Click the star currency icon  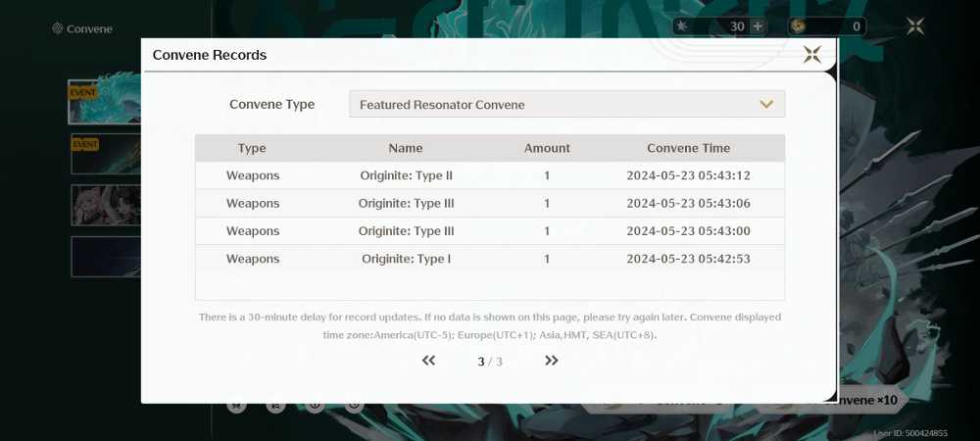[x=682, y=26]
